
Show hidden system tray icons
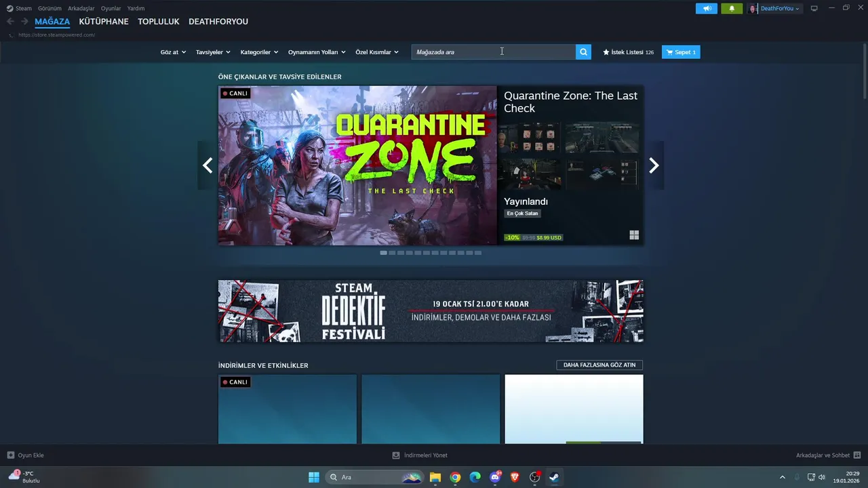[x=782, y=477]
